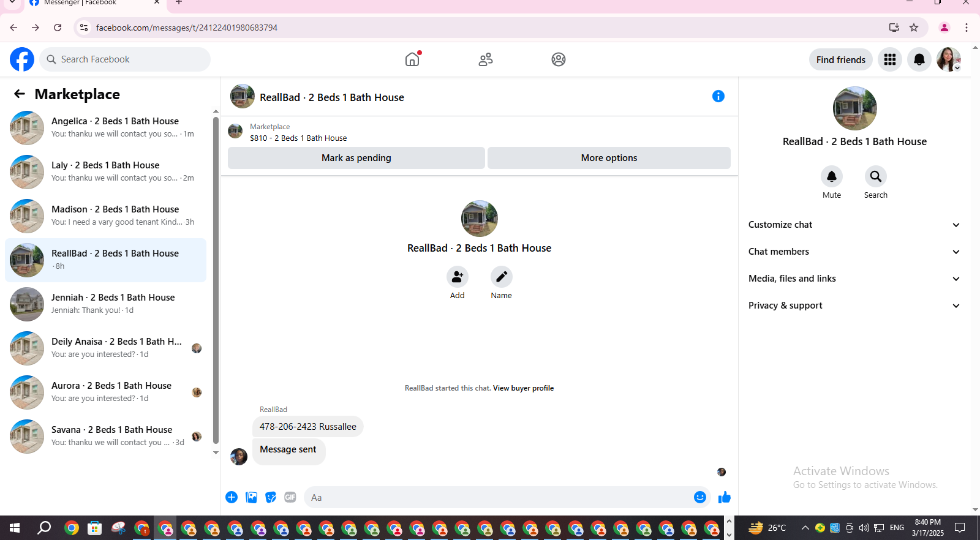Open the account profile picture menu
This screenshot has height=540, width=980.
pos(949,59)
